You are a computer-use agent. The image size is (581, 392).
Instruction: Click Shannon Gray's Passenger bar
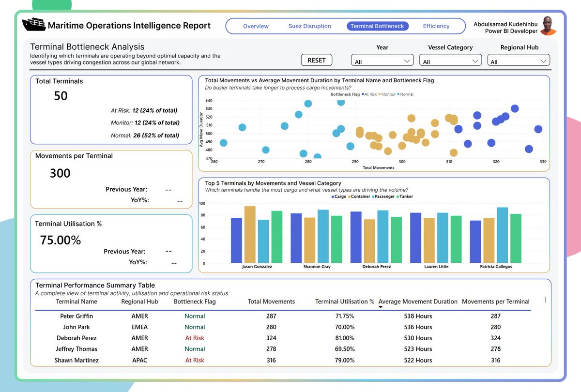323,237
